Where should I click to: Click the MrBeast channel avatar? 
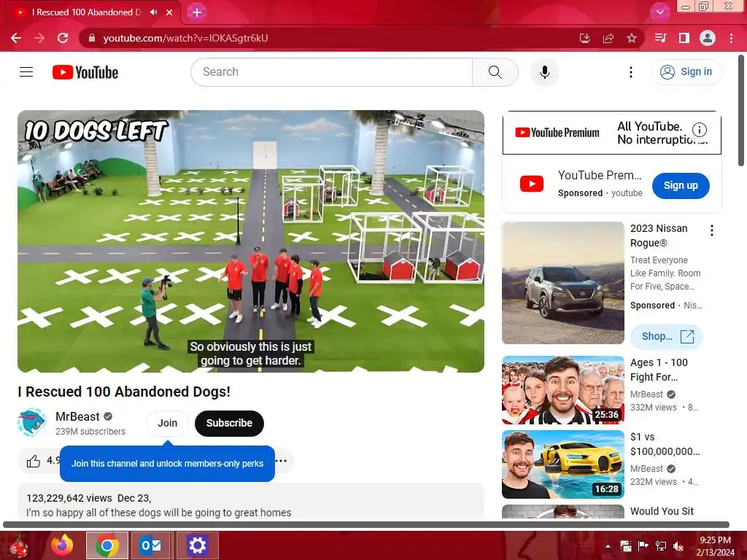pos(32,422)
